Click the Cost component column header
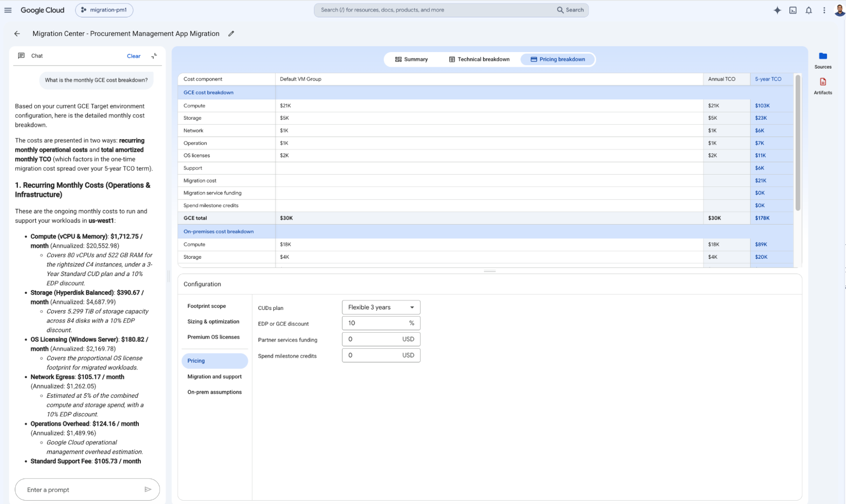This screenshot has width=846, height=504. pos(203,79)
